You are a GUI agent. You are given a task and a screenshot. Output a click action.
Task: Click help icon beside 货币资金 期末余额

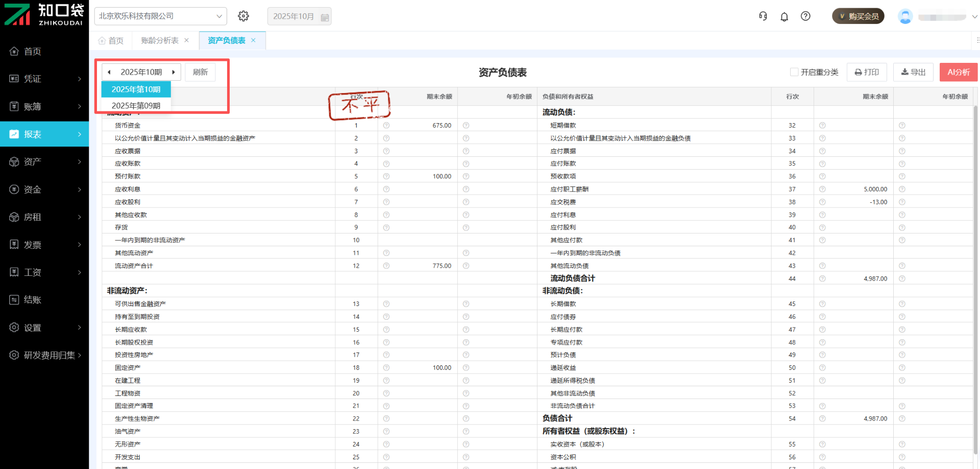(386, 126)
